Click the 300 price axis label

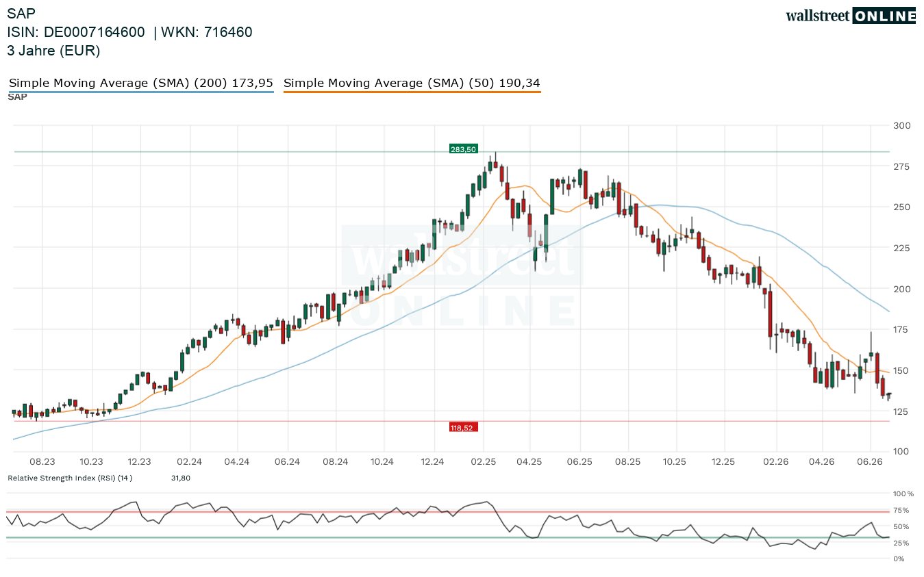click(x=901, y=125)
